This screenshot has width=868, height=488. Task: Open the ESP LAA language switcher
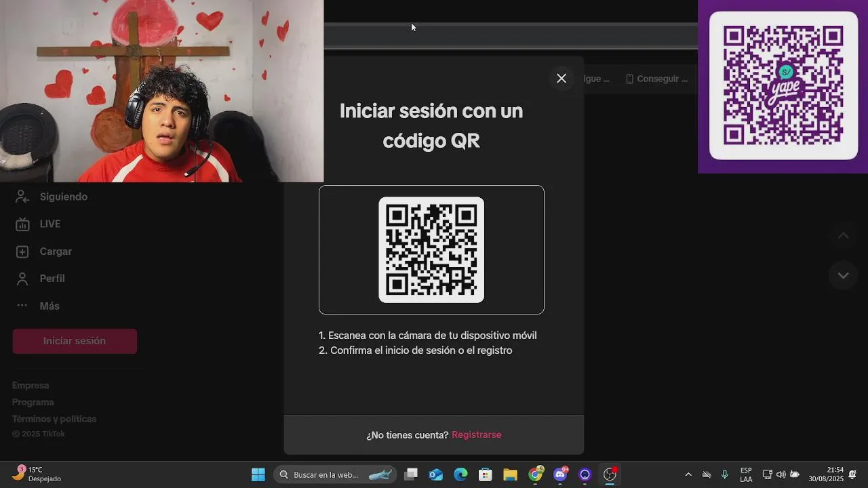tap(746, 474)
